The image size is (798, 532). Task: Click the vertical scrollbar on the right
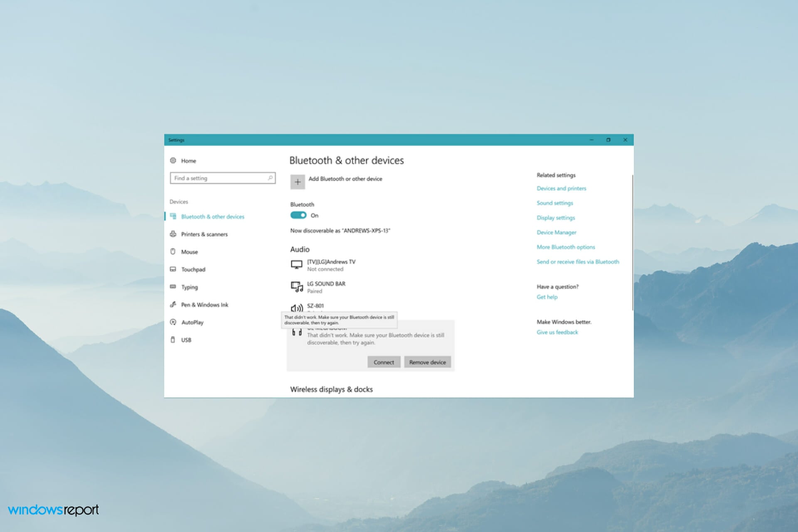click(x=632, y=243)
